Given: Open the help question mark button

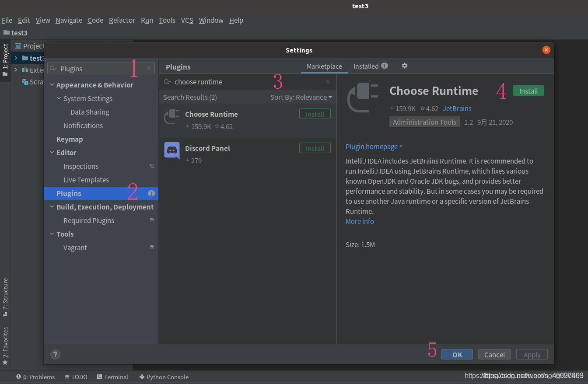Looking at the screenshot, I should (55, 354).
